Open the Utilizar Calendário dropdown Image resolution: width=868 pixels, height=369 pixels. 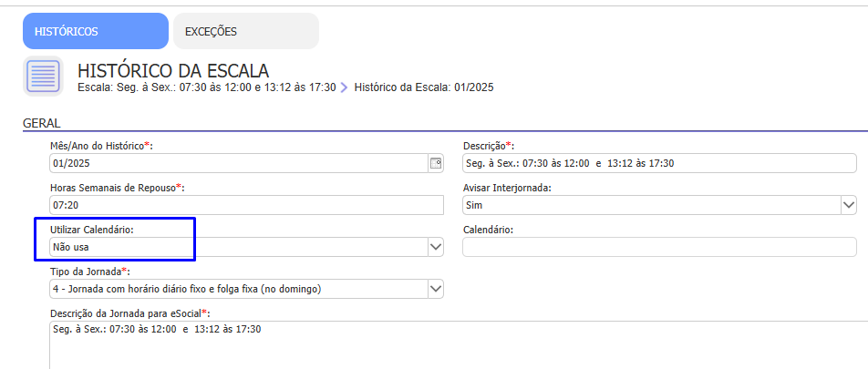(x=435, y=247)
